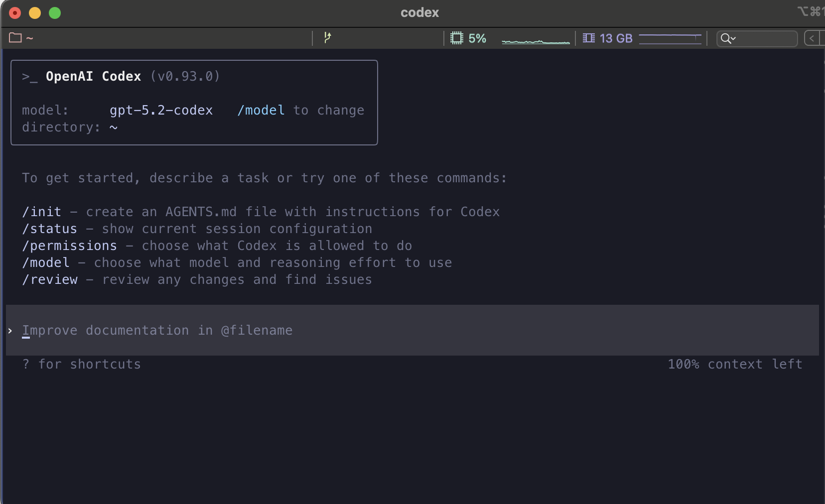Screen dimensions: 825x504
Task: Click '/model' hint in the header box
Action: 261,110
